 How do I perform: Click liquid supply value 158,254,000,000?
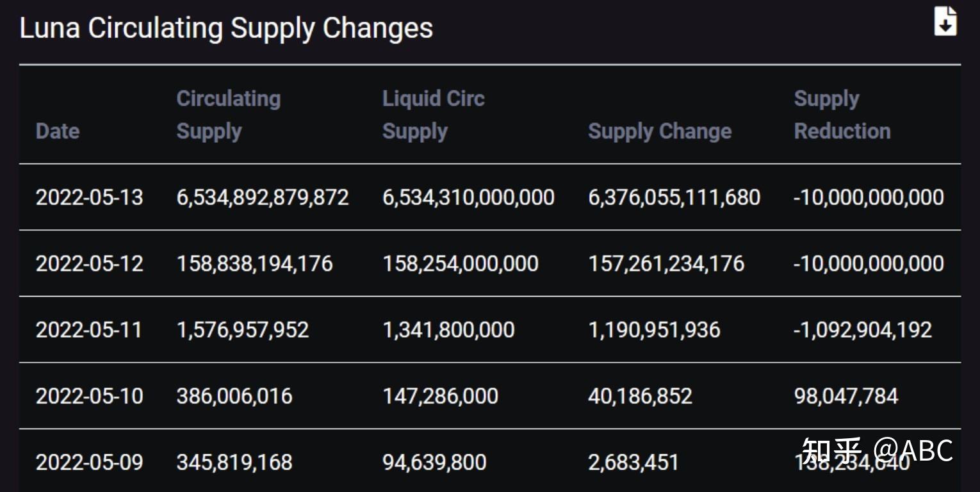[x=460, y=263]
